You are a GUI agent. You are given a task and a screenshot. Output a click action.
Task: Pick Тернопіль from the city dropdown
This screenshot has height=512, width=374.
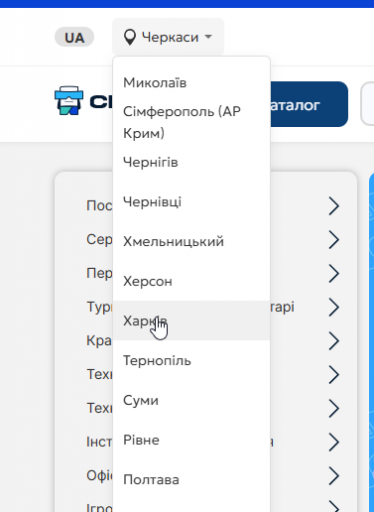[x=191, y=361]
